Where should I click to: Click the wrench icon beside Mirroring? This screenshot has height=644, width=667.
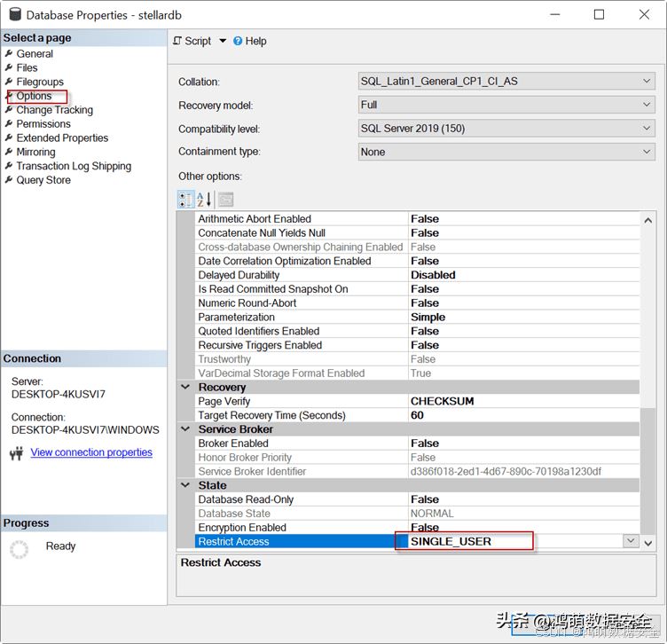(9, 152)
